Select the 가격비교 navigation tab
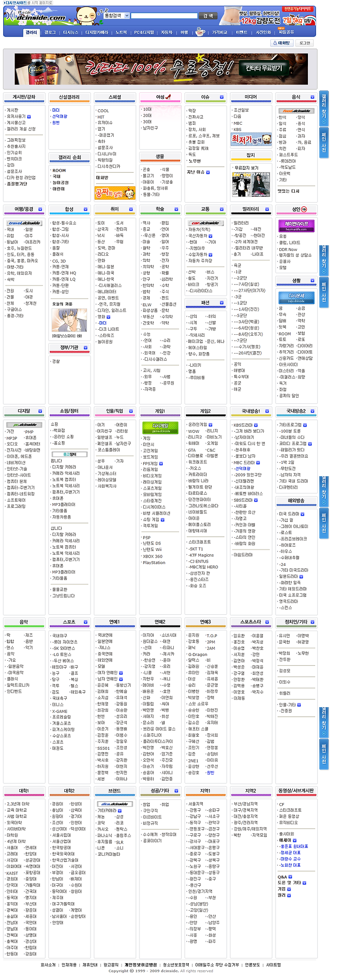 click(x=220, y=32)
